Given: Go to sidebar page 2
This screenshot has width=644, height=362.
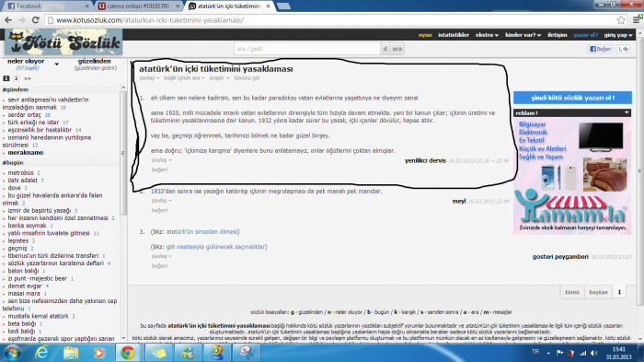Looking at the screenshot, I should click(x=16, y=78).
